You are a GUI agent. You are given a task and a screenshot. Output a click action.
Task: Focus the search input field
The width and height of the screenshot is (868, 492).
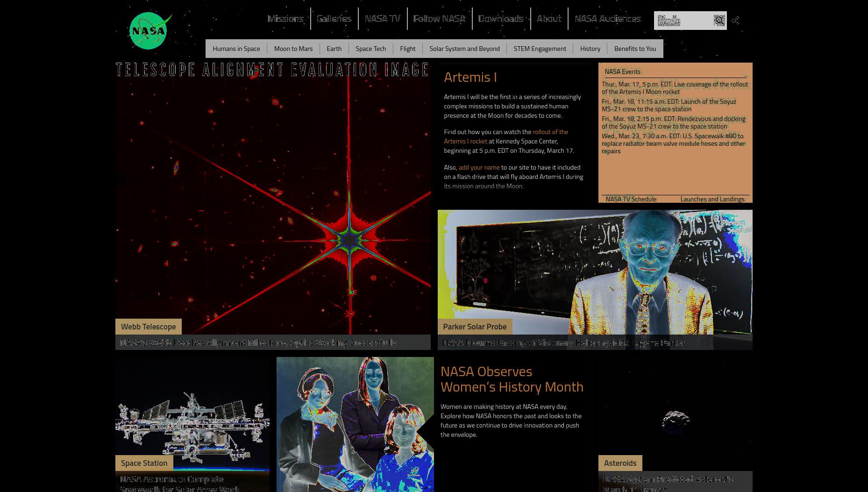click(683, 21)
